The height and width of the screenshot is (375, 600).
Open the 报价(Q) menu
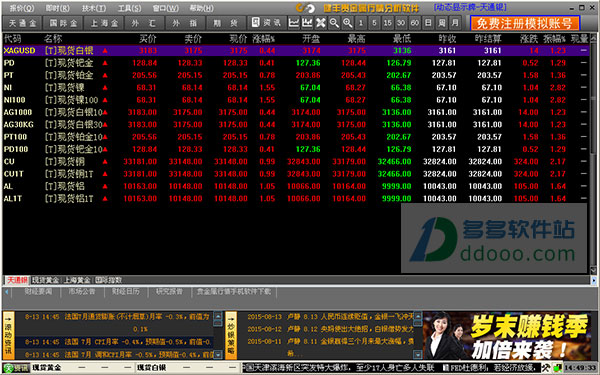pos(21,8)
